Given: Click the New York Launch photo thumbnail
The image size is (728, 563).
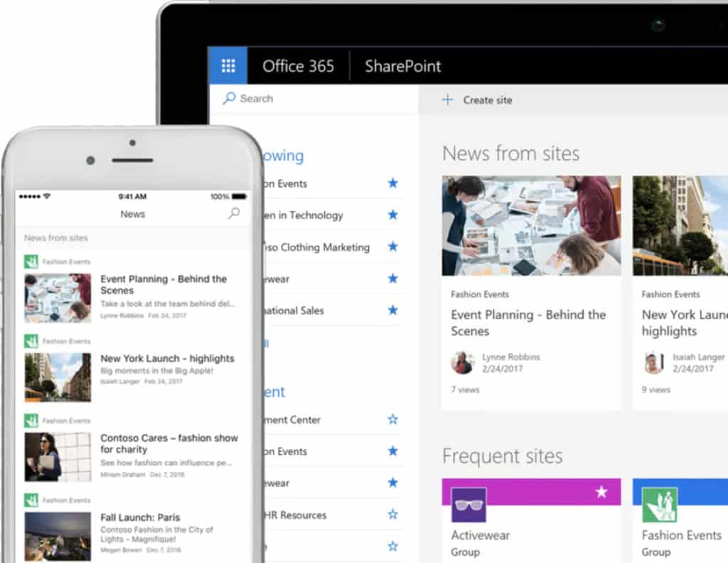Looking at the screenshot, I should click(58, 377).
